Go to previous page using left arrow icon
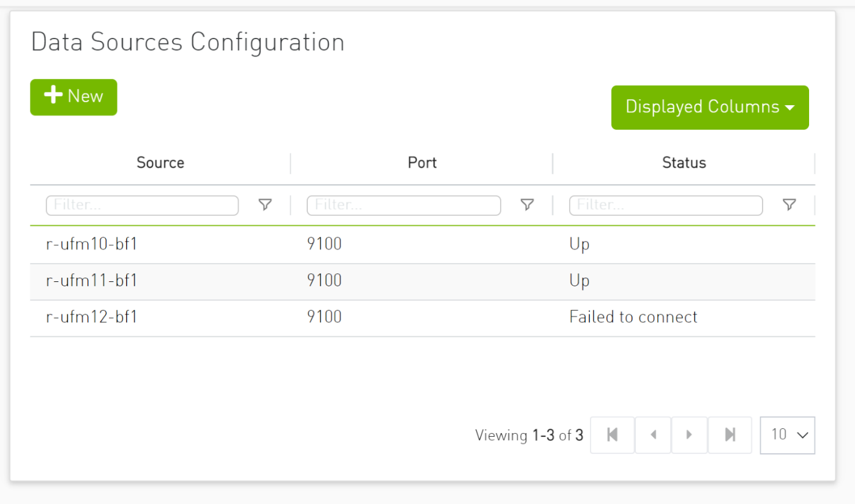 pyautogui.click(x=652, y=435)
